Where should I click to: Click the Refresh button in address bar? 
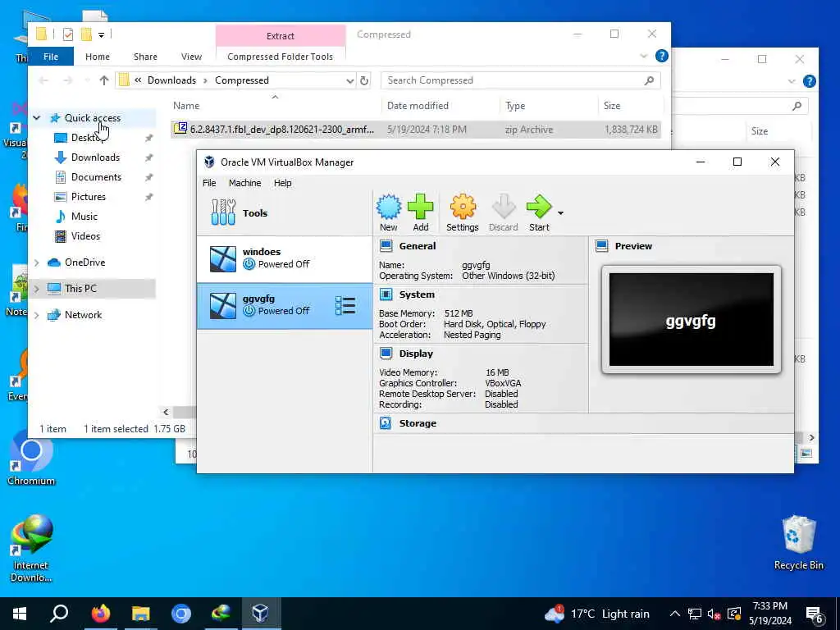pyautogui.click(x=364, y=80)
